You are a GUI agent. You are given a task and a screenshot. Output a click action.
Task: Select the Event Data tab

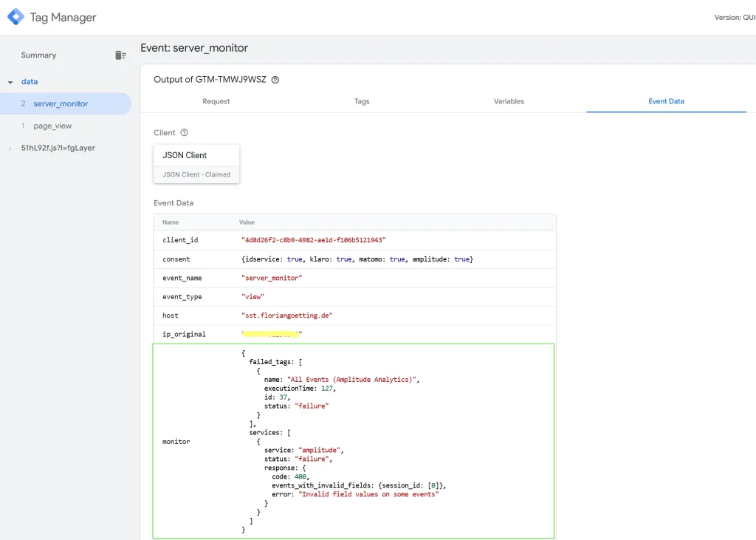click(666, 101)
